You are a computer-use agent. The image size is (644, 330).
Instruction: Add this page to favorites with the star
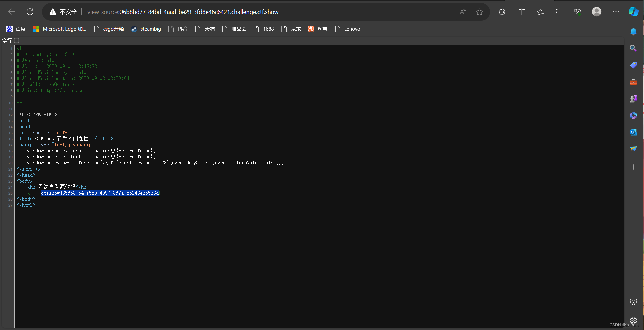click(479, 12)
